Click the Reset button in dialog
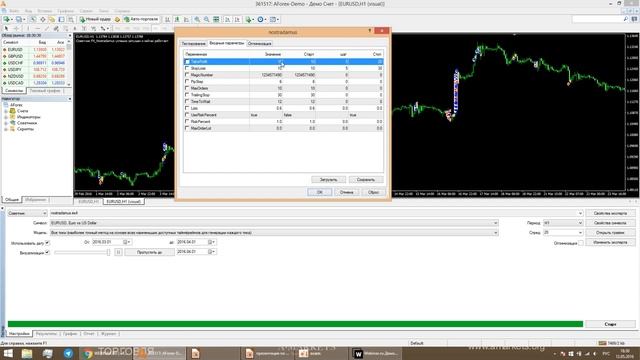640x360 pixels. 373,192
